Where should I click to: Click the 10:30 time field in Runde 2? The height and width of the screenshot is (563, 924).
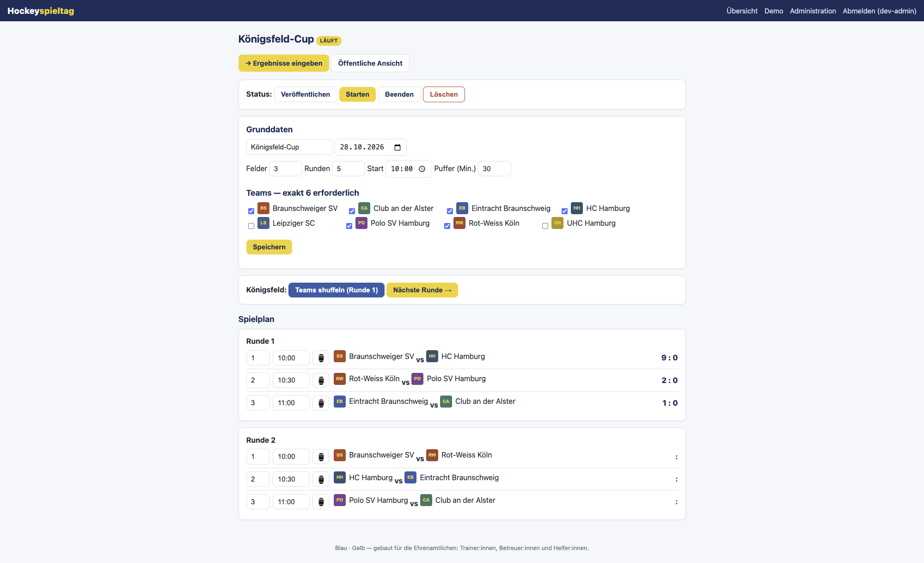tap(291, 479)
